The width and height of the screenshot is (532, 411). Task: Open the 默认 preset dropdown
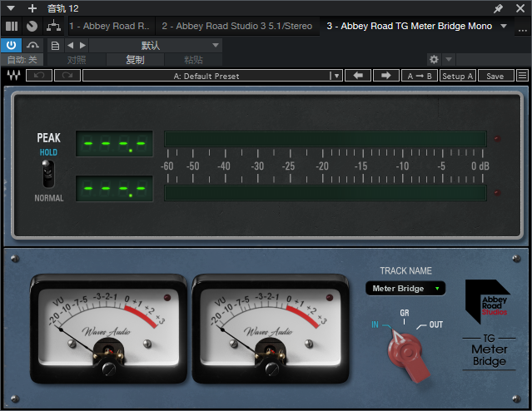pos(156,45)
